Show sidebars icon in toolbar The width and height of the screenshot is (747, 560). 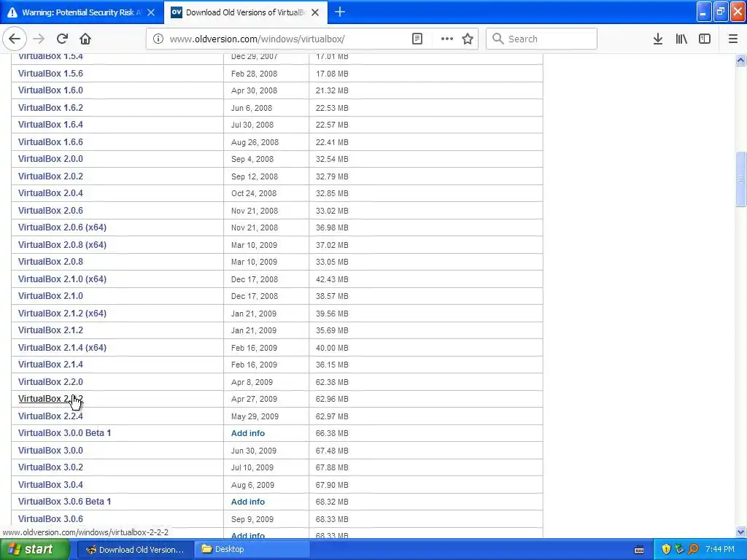click(x=705, y=39)
